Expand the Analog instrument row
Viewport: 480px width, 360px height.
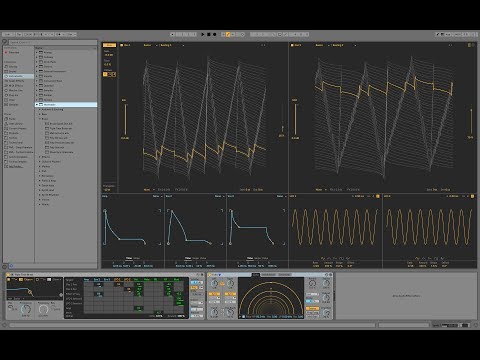37,52
